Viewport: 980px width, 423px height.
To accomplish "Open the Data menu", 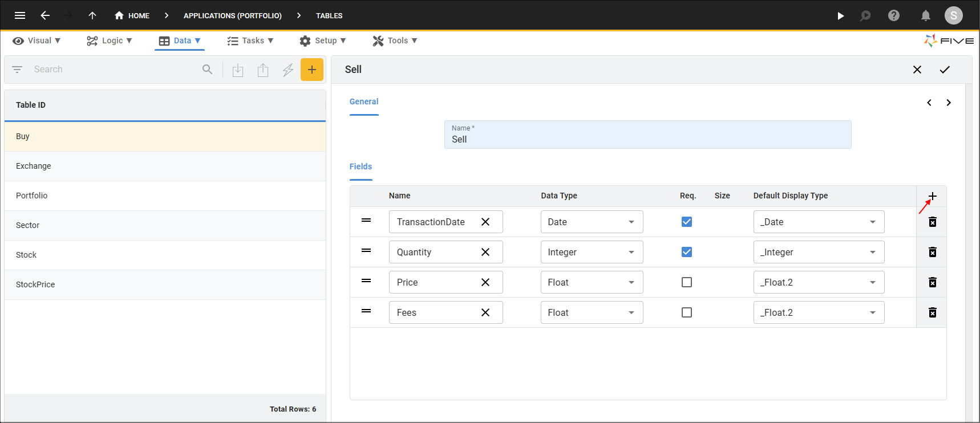I will click(x=180, y=40).
